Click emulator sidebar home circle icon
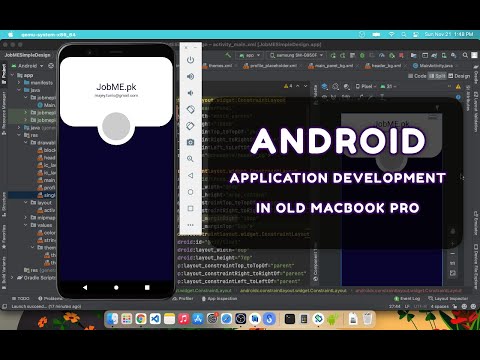Viewport: 480px width, 360px height. point(190,192)
